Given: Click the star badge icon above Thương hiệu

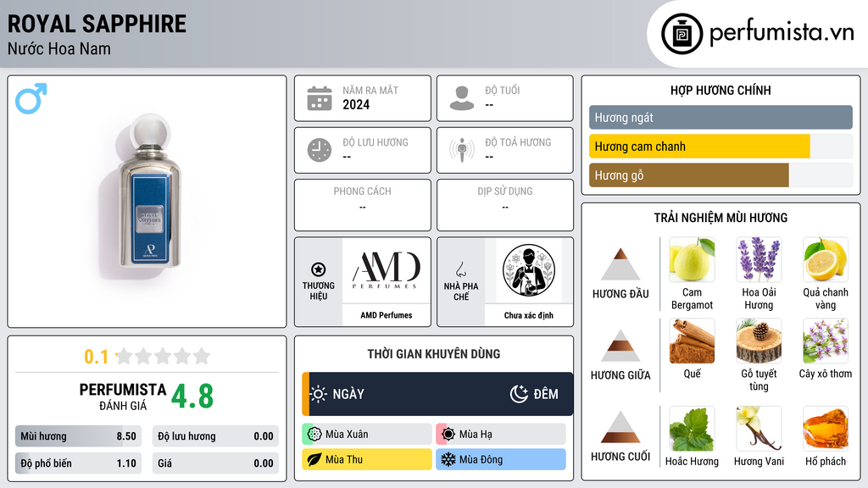Looking at the screenshot, I should [319, 269].
